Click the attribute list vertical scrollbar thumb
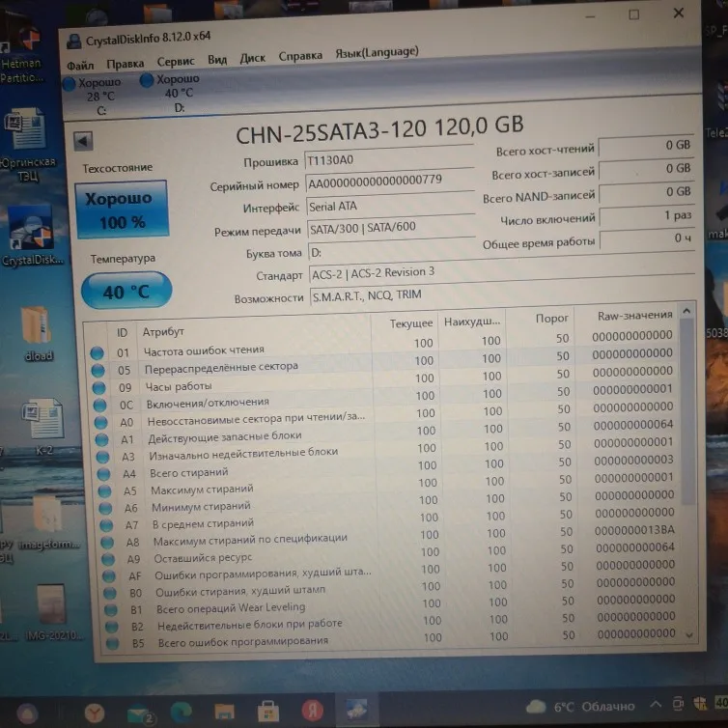The height and width of the screenshot is (728, 728). coord(688,411)
